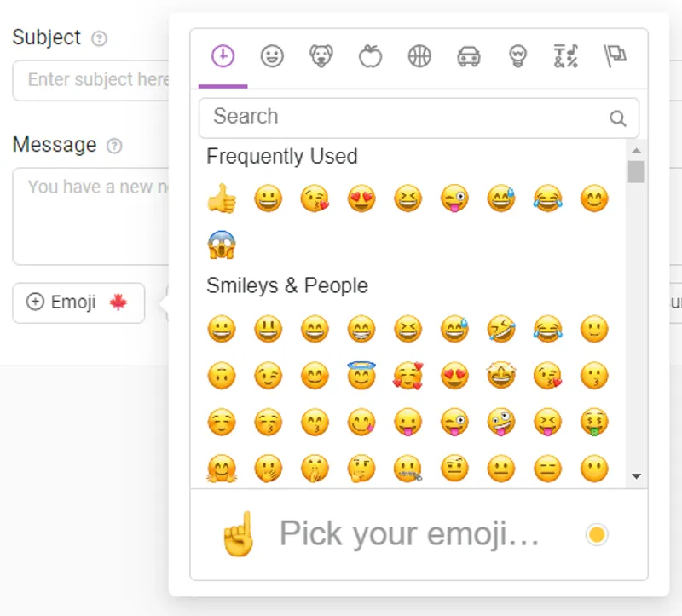Switch to the Frequently Used tab
The image size is (682, 616).
click(x=223, y=57)
